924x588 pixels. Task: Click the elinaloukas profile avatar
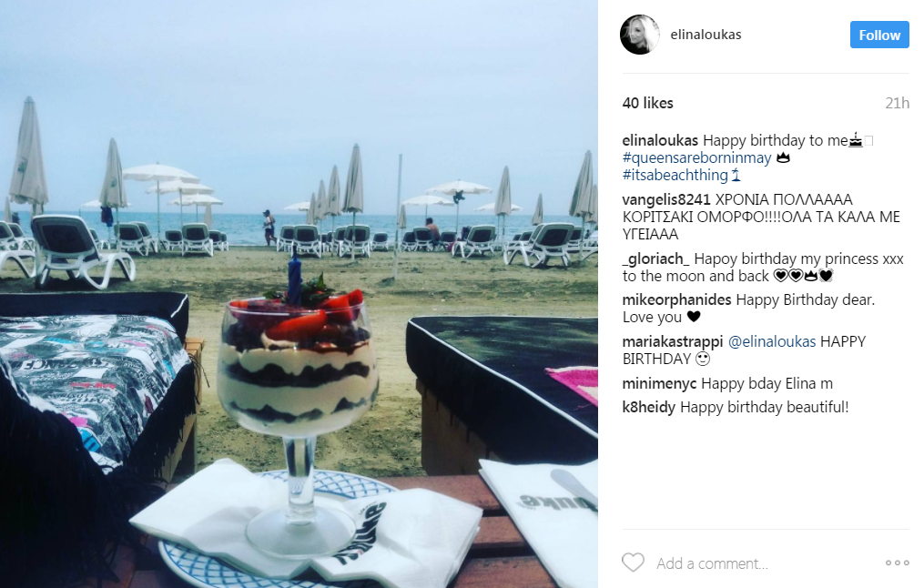pos(639,35)
